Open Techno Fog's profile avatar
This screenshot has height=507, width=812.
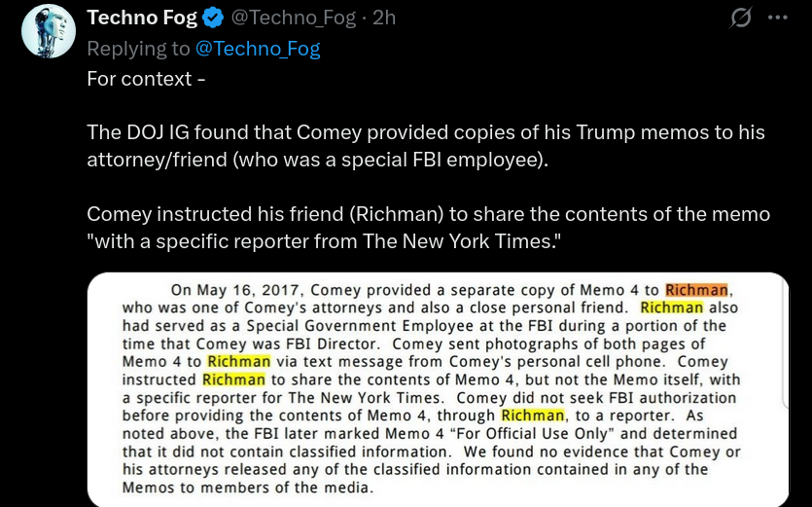pos(49,31)
